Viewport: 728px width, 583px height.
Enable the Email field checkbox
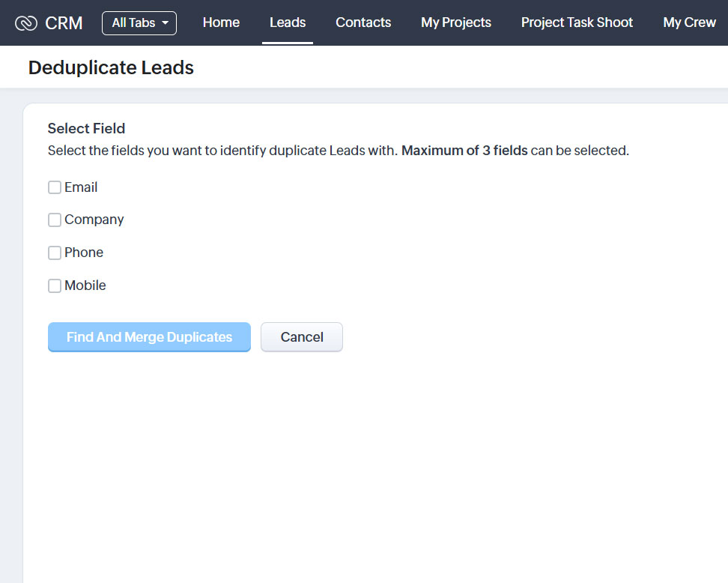tap(55, 187)
